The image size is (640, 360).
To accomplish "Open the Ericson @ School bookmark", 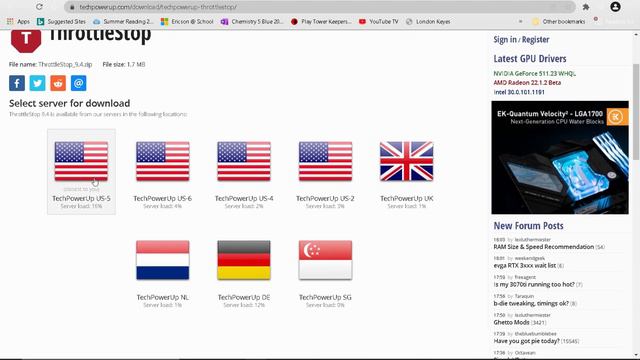I will 187,22.
